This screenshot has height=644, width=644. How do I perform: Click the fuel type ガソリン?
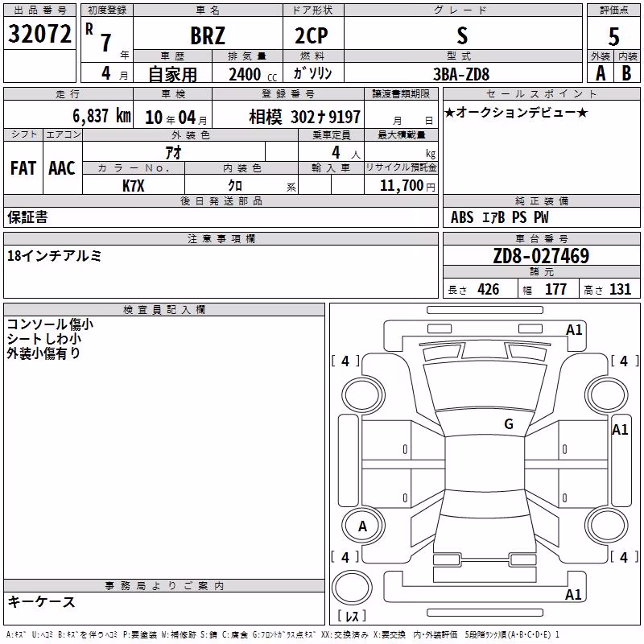(x=312, y=73)
